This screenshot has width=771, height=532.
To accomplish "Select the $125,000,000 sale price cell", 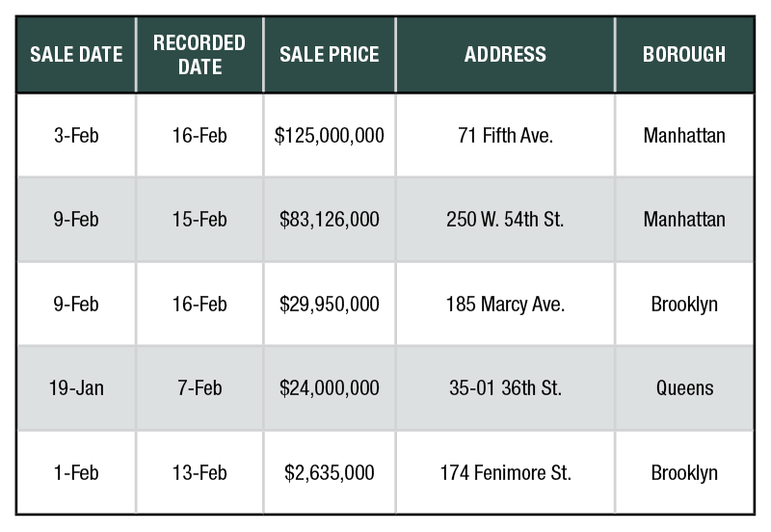I will [x=330, y=135].
